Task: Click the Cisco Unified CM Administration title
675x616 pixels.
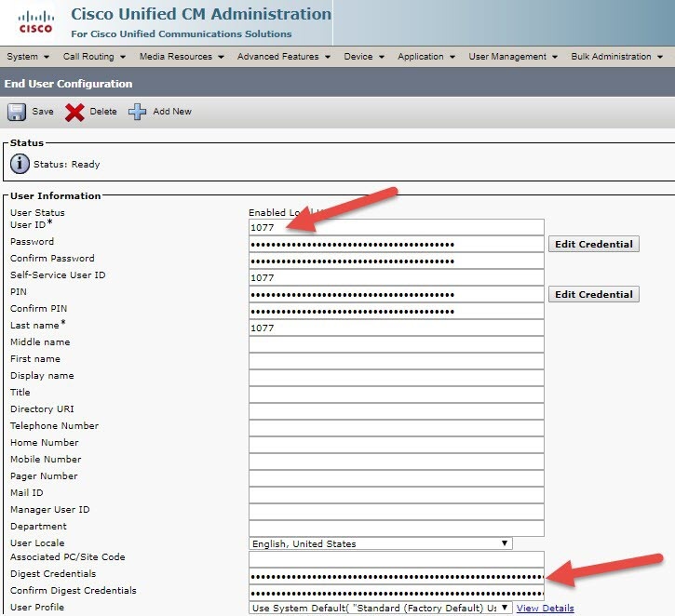Action: 201,14
